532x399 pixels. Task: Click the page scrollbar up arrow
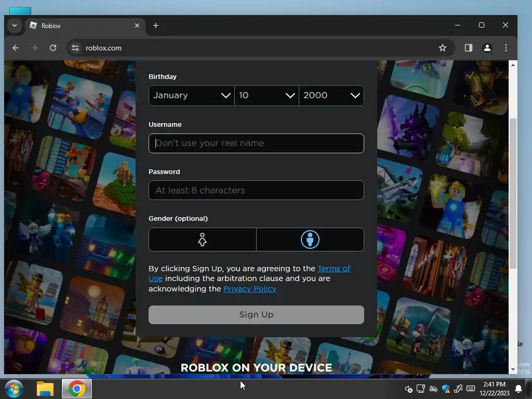pos(513,64)
